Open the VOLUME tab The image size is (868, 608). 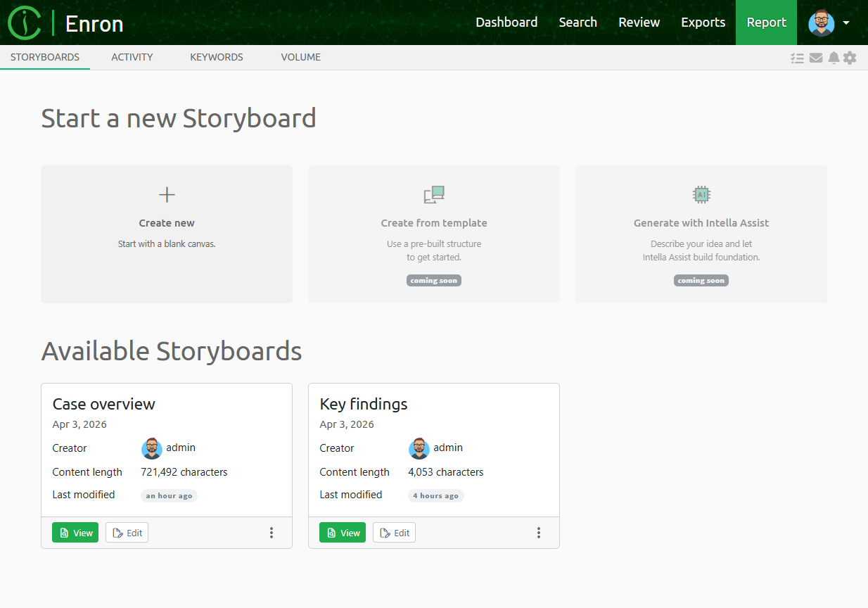click(300, 57)
